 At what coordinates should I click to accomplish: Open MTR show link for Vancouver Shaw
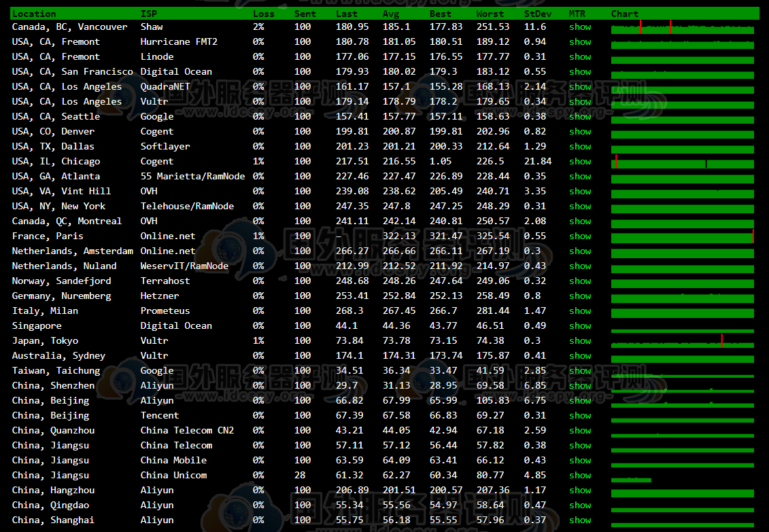[580, 27]
